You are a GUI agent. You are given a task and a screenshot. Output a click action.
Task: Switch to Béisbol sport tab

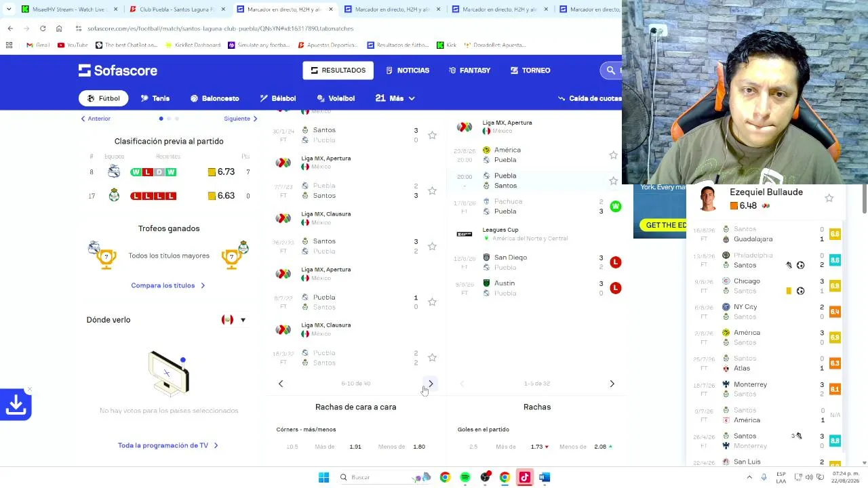(x=278, y=98)
